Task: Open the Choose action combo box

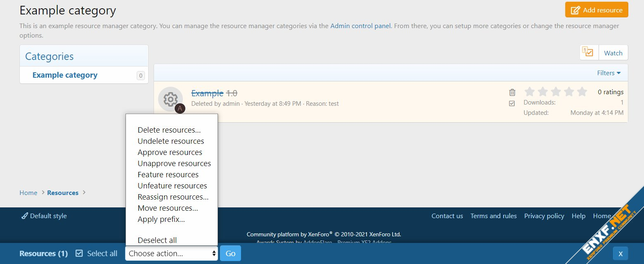Action: 171,253
